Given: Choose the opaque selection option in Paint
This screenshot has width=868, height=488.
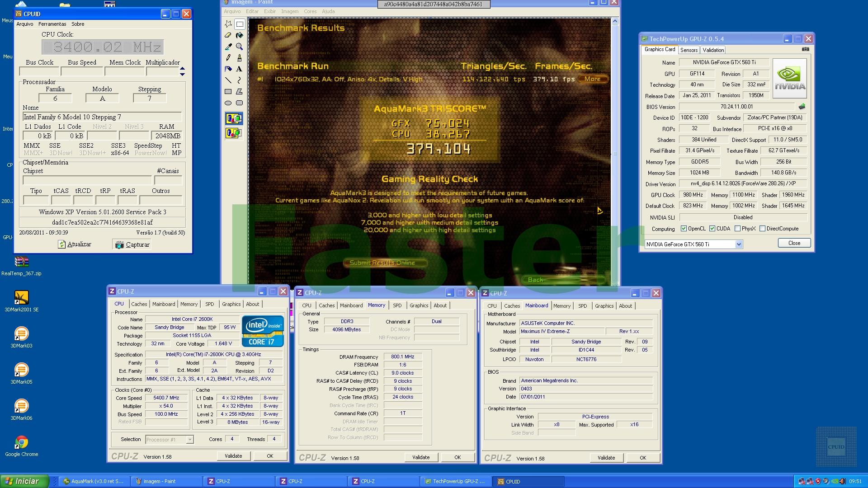Looking at the screenshot, I should coord(234,119).
